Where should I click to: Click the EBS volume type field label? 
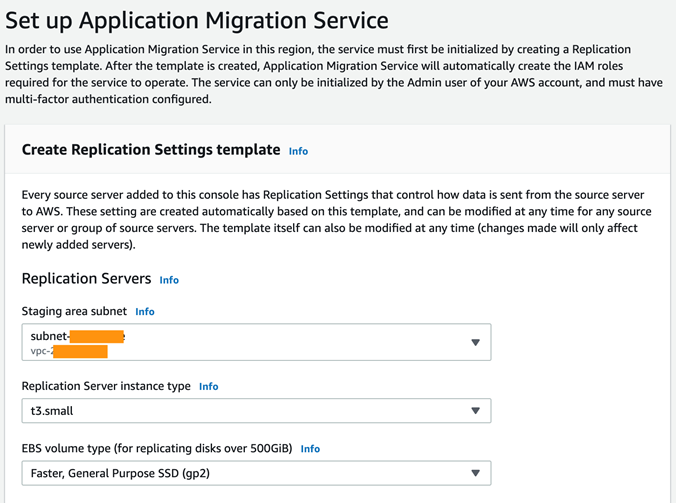coord(157,449)
